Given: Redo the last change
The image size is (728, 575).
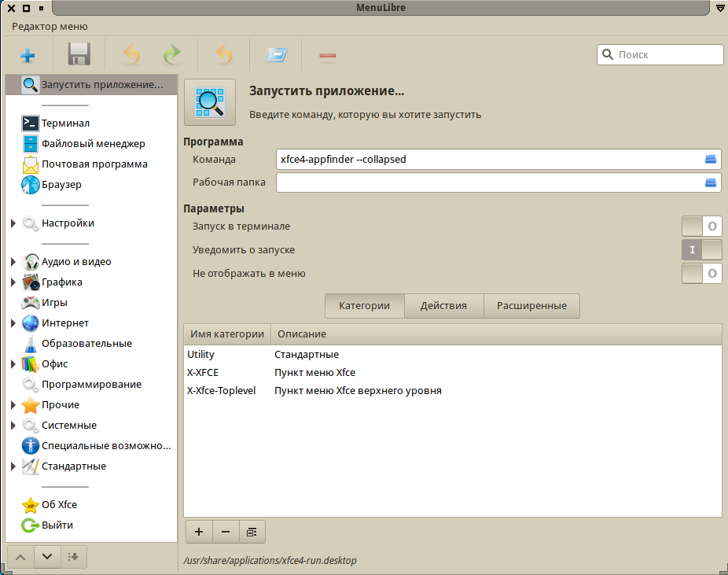Looking at the screenshot, I should tap(171, 55).
